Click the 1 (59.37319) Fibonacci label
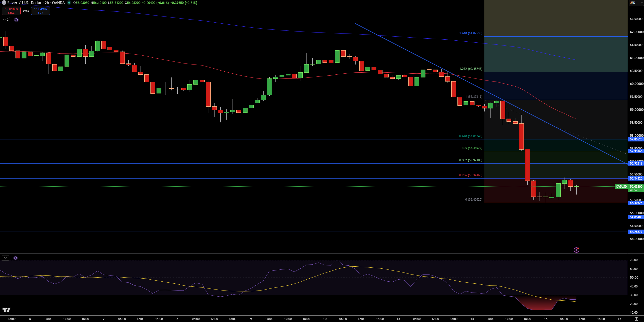The height and width of the screenshot is (322, 644). click(x=474, y=97)
